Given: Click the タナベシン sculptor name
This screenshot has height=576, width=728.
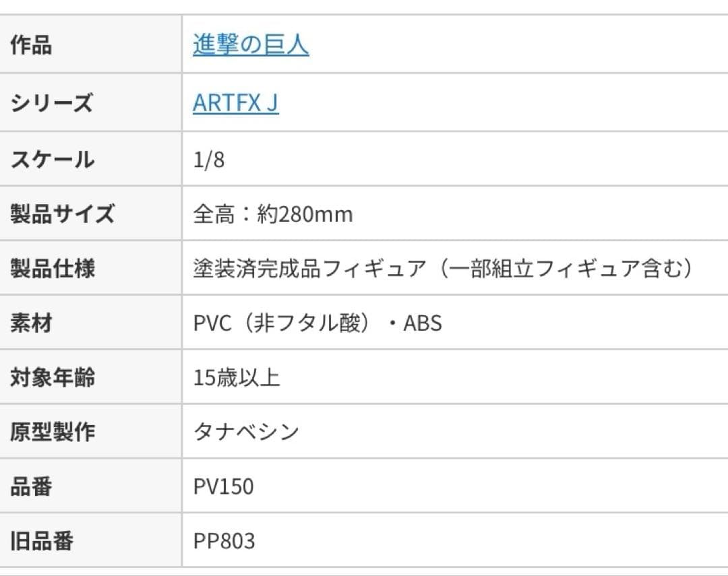Looking at the screenshot, I should (x=246, y=432).
